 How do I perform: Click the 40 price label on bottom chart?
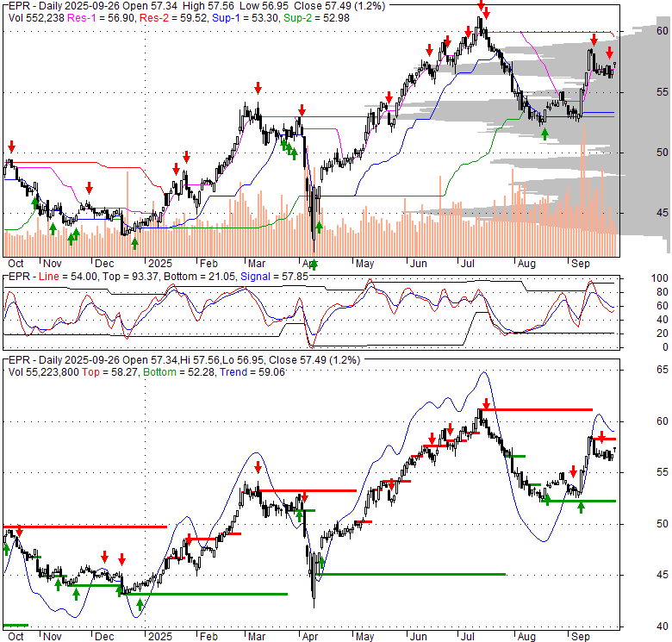pos(663,626)
